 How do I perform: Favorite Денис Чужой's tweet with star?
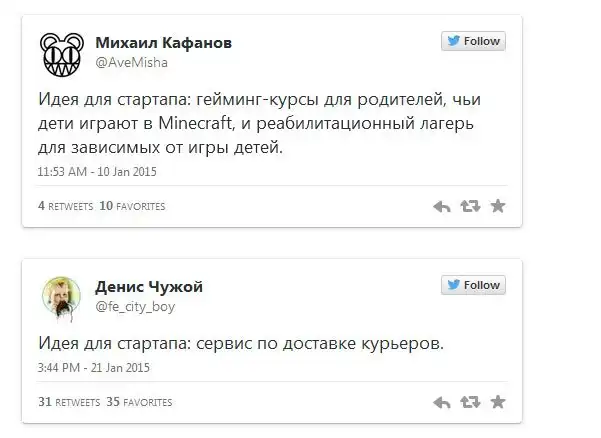(498, 402)
